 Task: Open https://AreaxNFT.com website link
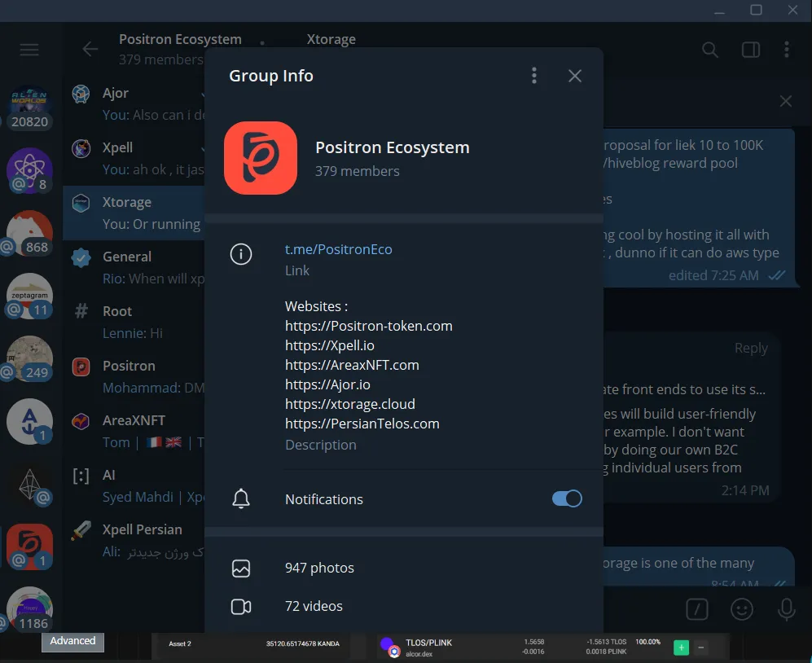pos(352,365)
